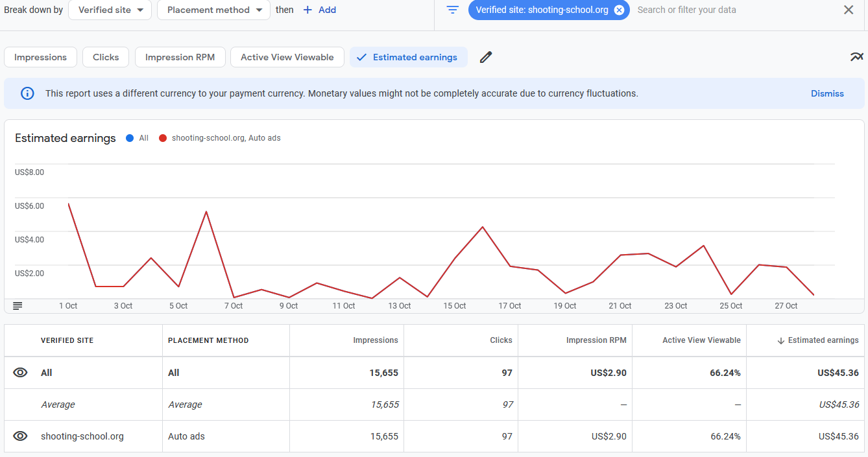Image resolution: width=868 pixels, height=457 pixels.
Task: Toggle the Active View Viewable metric chip
Action: point(287,57)
